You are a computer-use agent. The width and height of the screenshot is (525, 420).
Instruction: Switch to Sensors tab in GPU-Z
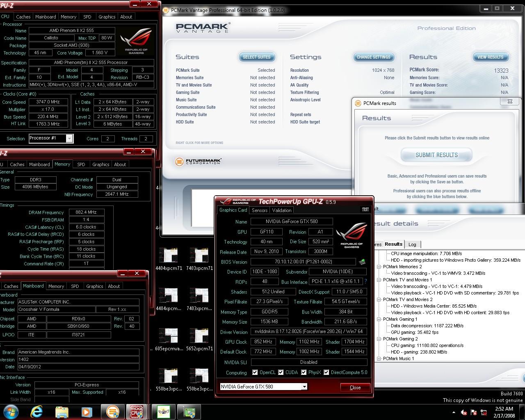[260, 210]
